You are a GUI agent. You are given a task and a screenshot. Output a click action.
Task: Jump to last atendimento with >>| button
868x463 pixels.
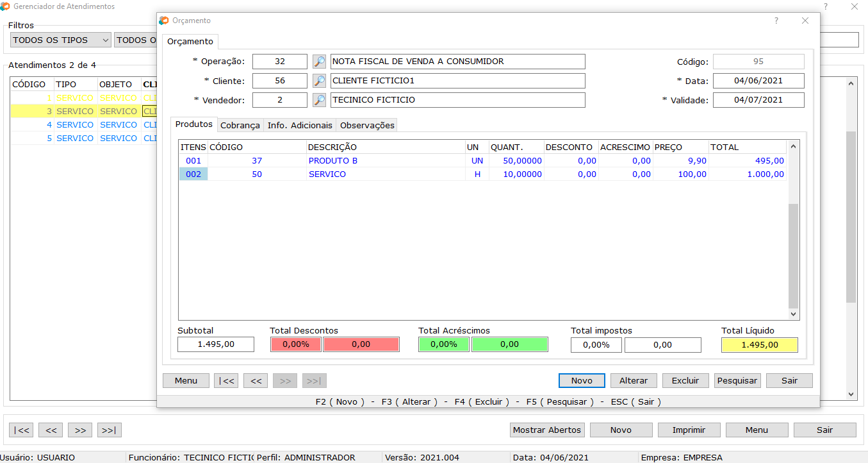109,430
